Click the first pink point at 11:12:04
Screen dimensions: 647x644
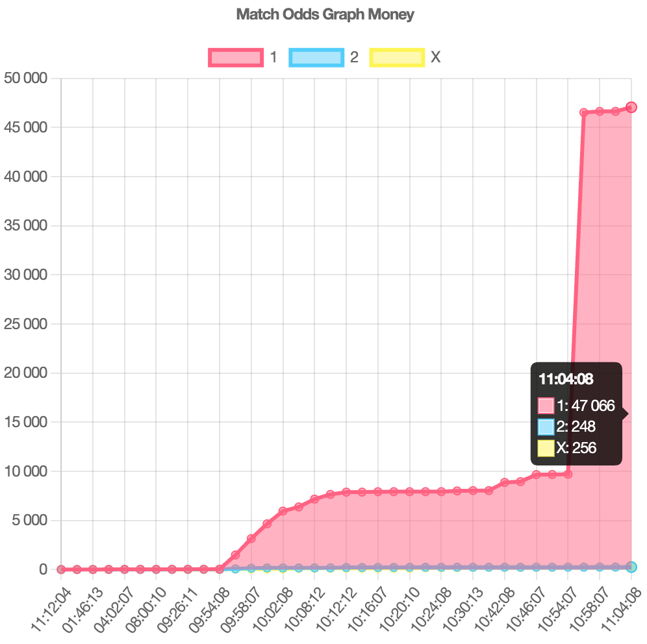61,569
